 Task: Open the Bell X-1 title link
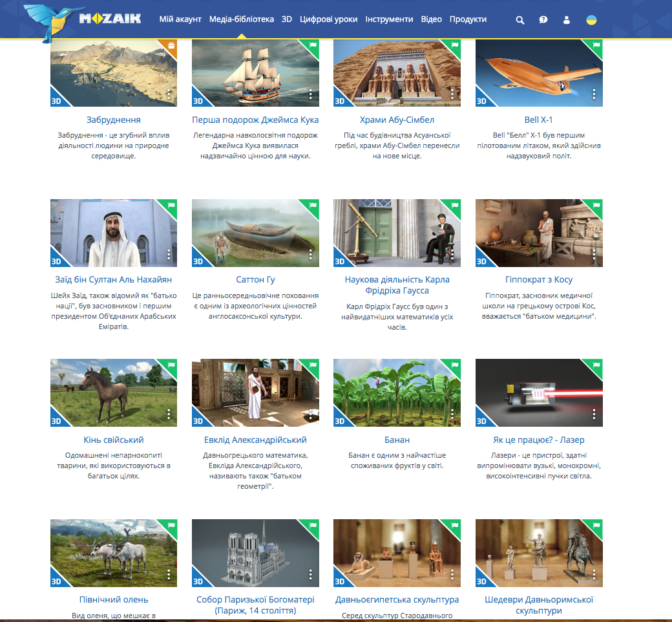(x=539, y=120)
